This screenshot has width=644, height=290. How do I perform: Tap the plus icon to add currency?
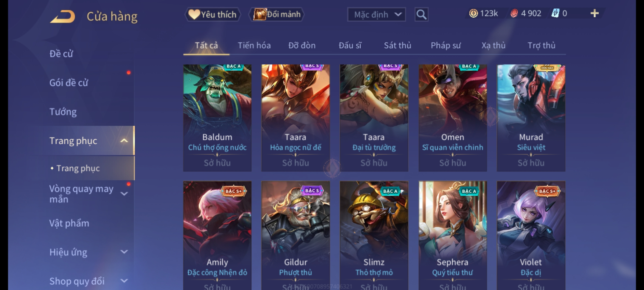595,13
